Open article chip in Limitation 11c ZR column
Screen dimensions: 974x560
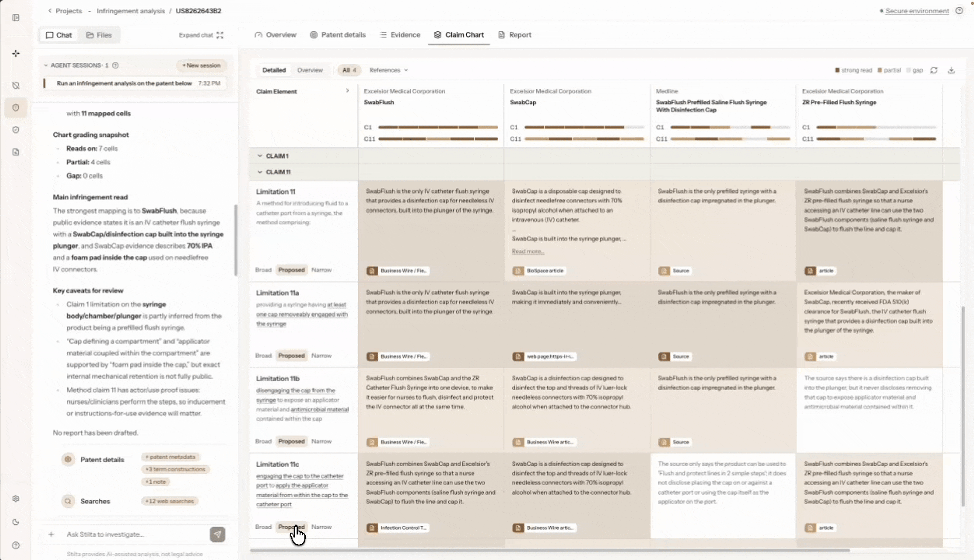[820, 528]
